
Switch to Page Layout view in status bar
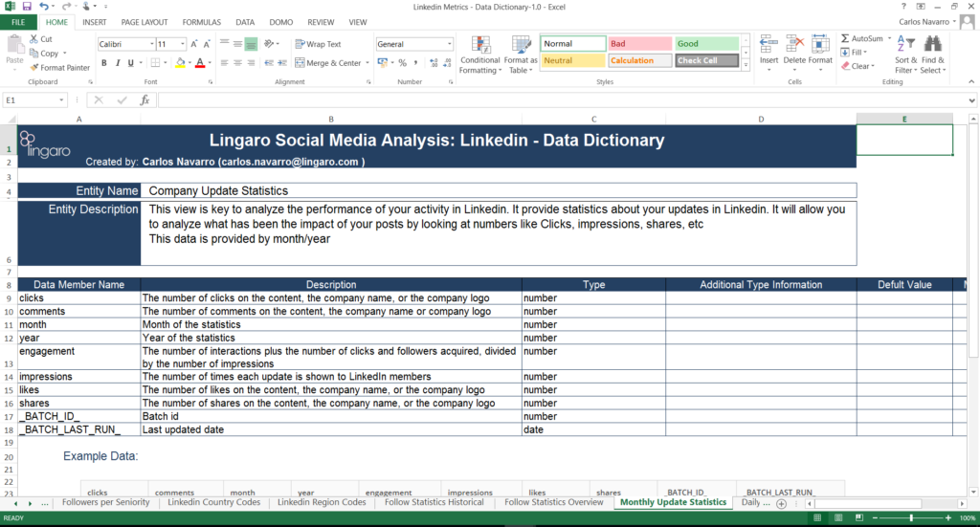click(x=838, y=517)
